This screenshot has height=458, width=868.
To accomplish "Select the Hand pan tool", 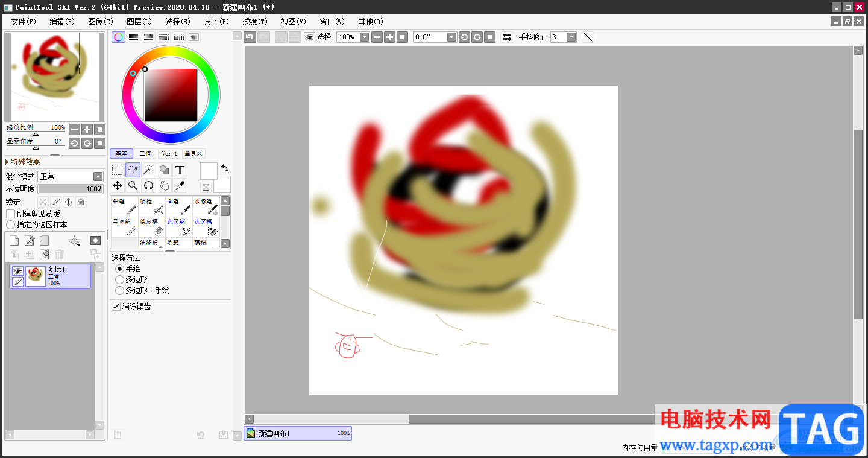I will click(164, 186).
